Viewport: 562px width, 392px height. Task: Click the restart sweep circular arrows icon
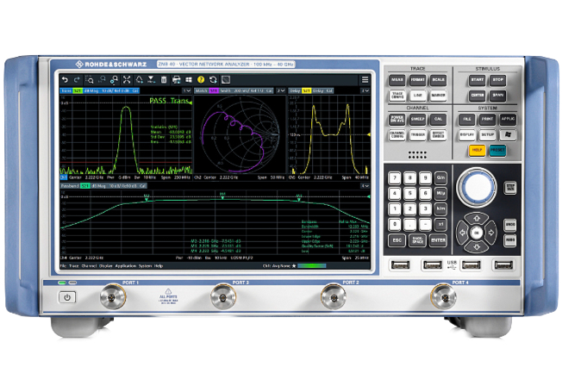pyautogui.click(x=213, y=79)
